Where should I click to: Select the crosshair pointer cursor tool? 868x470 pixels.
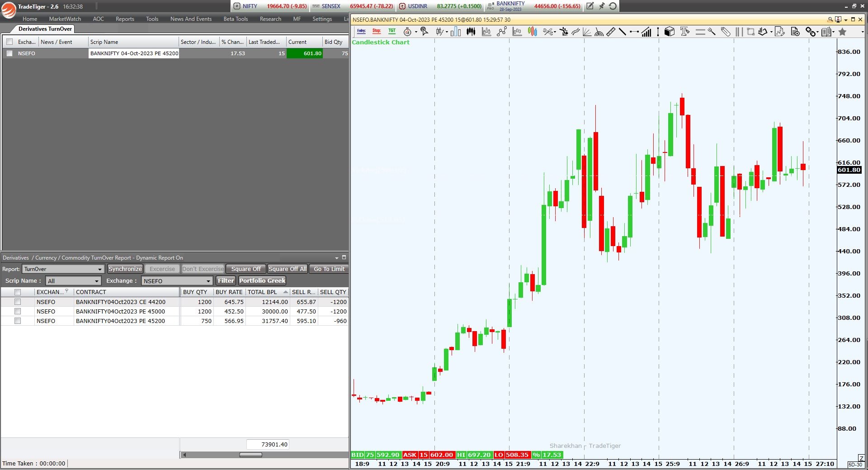point(424,31)
